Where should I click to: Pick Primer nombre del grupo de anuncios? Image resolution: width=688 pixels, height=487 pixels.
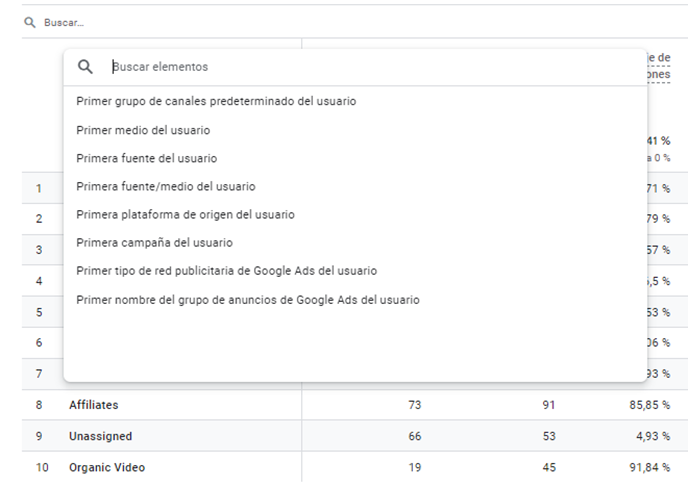pos(247,299)
